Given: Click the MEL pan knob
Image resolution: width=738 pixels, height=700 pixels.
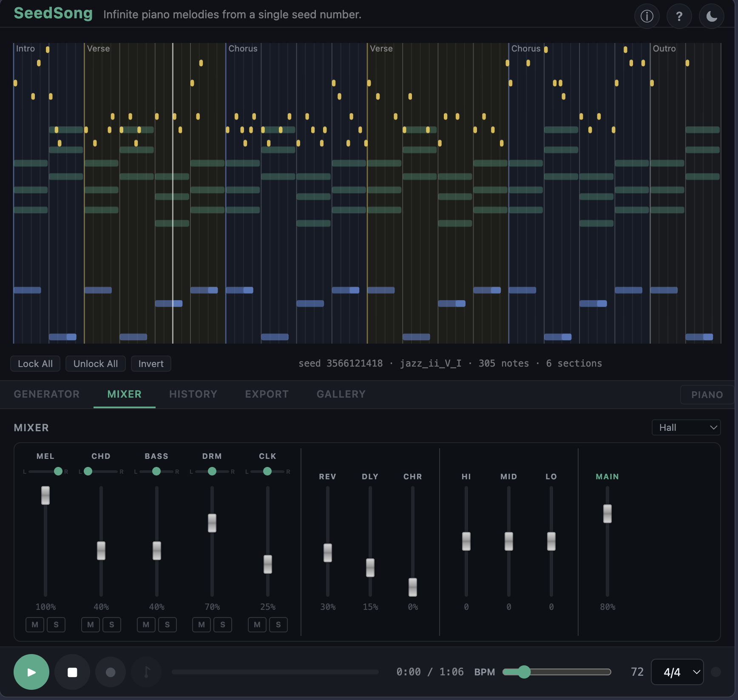Looking at the screenshot, I should tap(58, 471).
